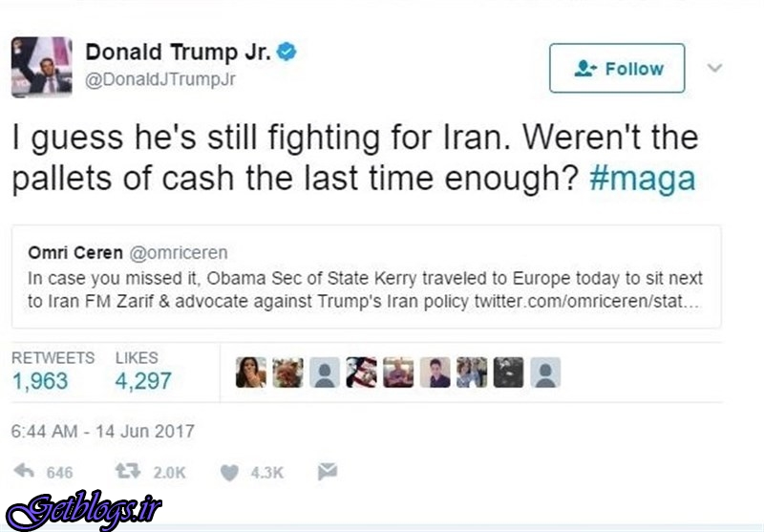
Task: Open the @DonaldJTrumpJr handle
Action: [x=160, y=79]
